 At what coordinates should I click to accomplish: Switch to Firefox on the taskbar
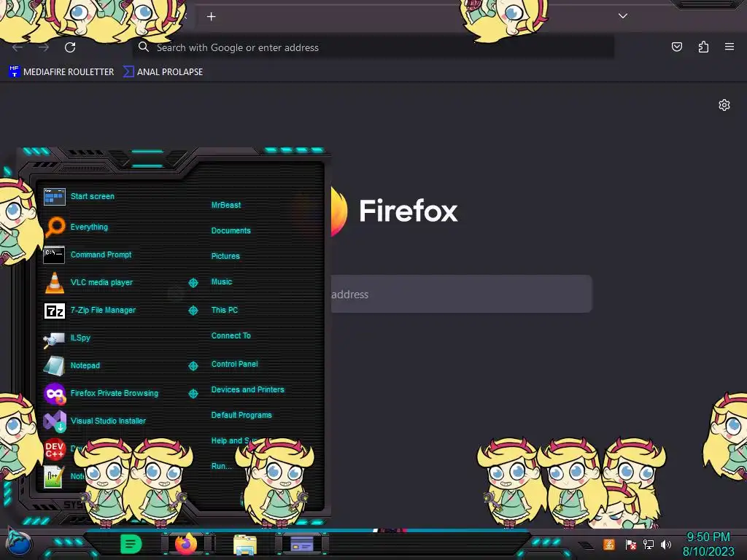(x=186, y=544)
